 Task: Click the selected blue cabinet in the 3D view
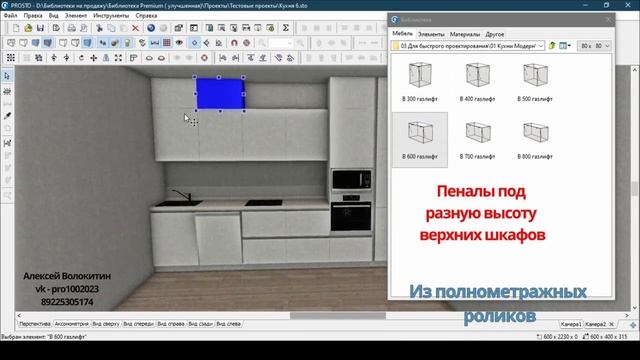point(220,94)
